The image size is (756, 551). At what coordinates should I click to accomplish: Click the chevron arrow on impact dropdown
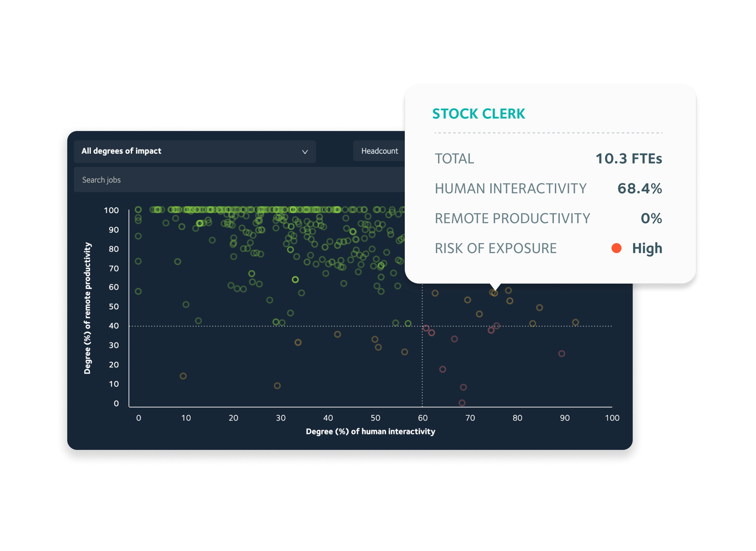click(x=304, y=152)
